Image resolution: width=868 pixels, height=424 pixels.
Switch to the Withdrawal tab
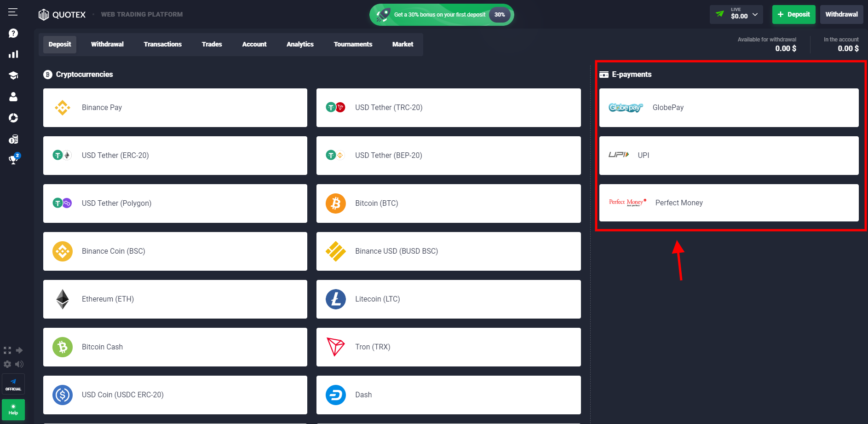point(107,44)
